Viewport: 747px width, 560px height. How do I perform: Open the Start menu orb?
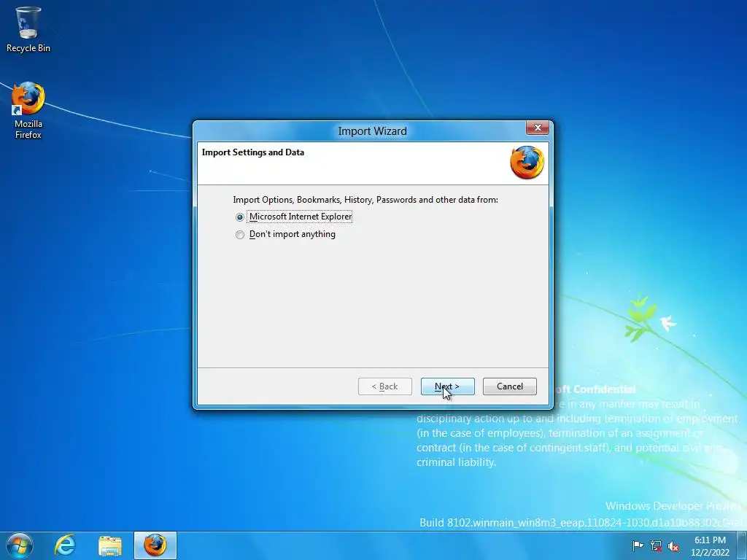point(20,545)
